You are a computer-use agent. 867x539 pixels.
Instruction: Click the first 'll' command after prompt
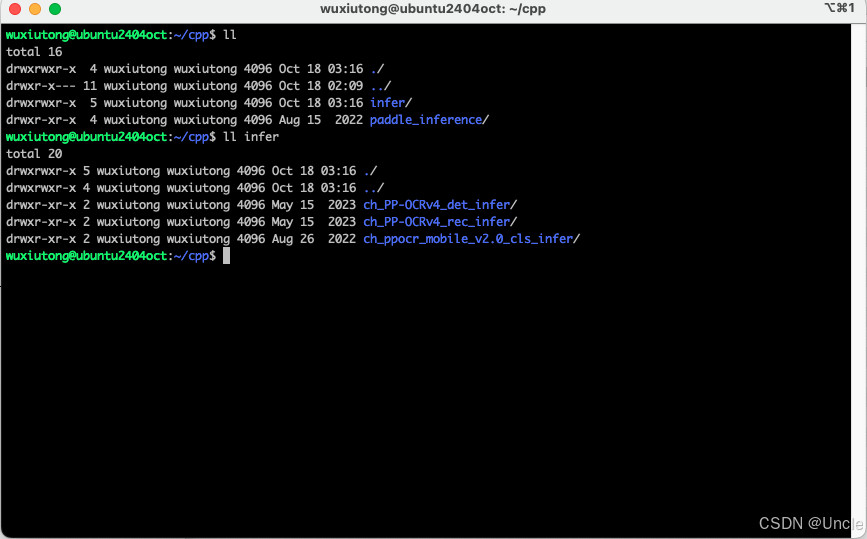229,35
